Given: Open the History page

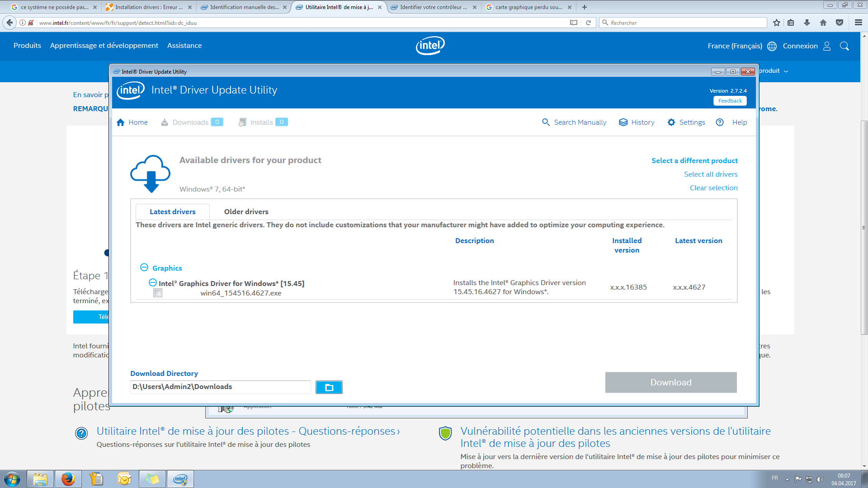Looking at the screenshot, I should pyautogui.click(x=637, y=122).
